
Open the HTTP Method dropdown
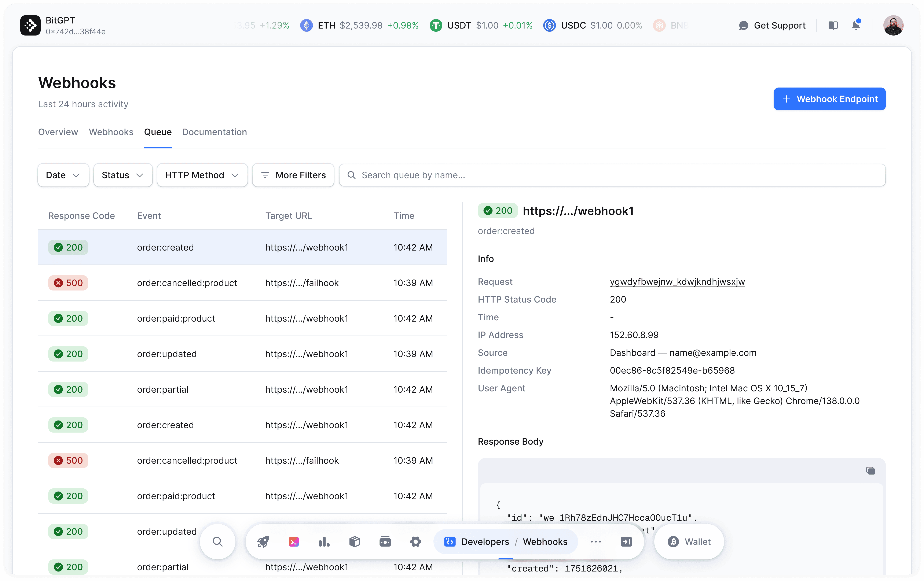point(202,175)
